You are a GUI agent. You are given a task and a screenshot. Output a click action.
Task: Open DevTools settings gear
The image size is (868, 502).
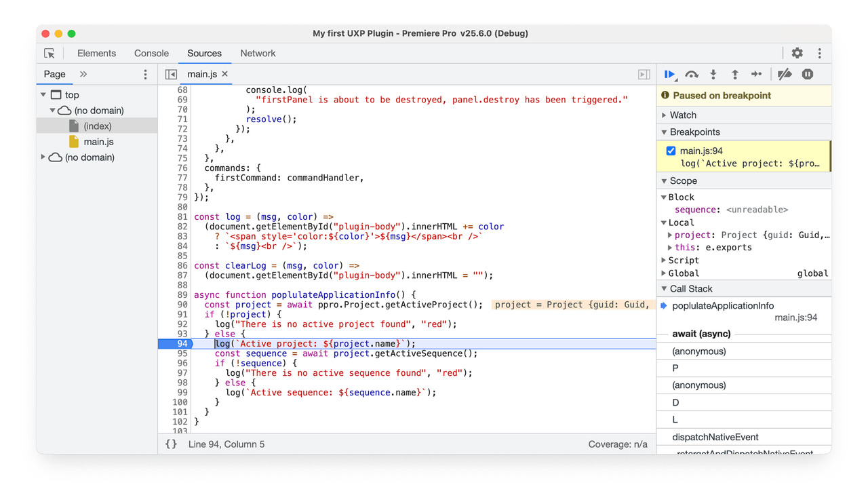(x=797, y=52)
